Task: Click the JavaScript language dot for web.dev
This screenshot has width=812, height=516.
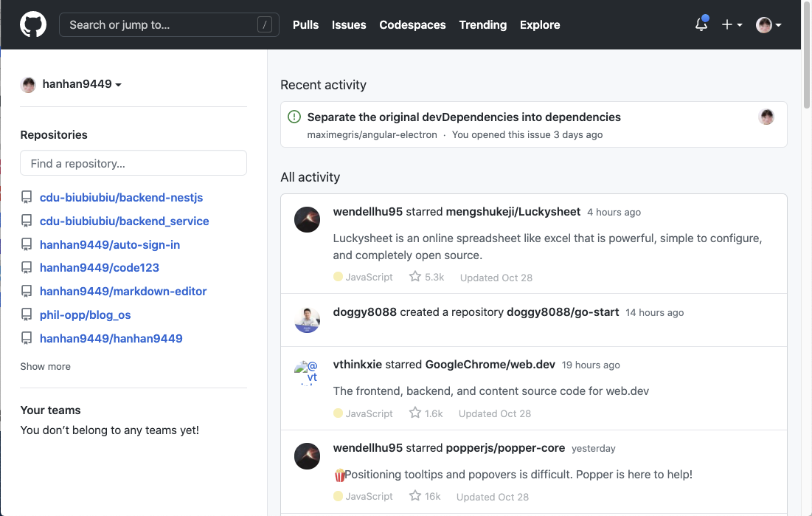Action: pos(339,413)
